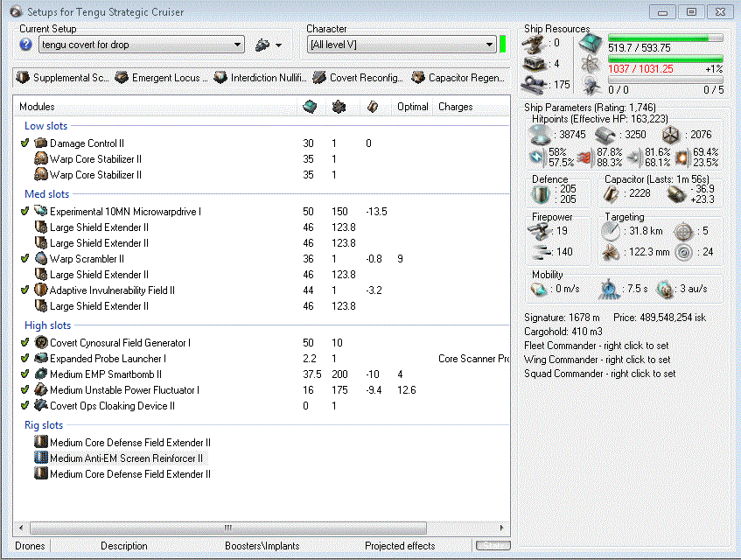Click the Optimal column header
Image resolution: width=741 pixels, height=560 pixels.
(413, 107)
